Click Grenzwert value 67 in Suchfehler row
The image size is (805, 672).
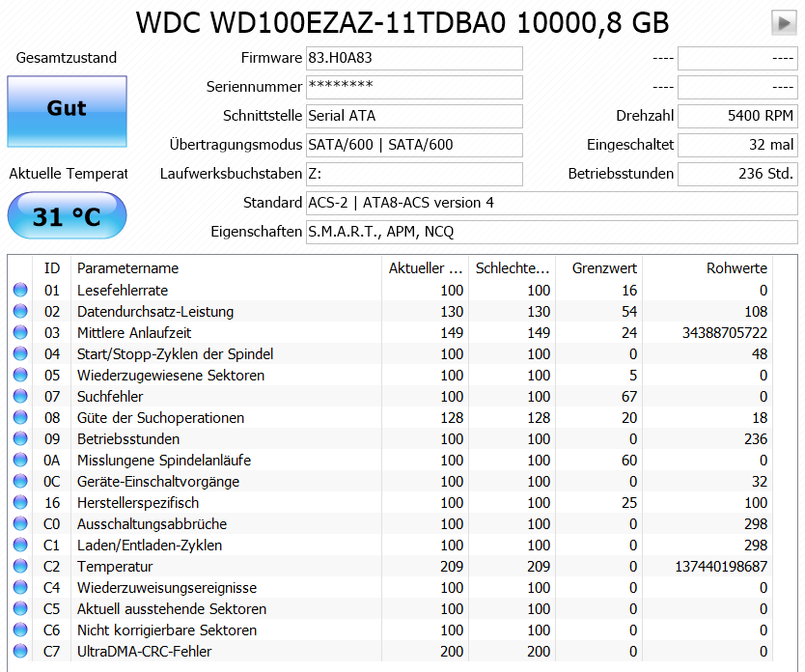pos(629,396)
